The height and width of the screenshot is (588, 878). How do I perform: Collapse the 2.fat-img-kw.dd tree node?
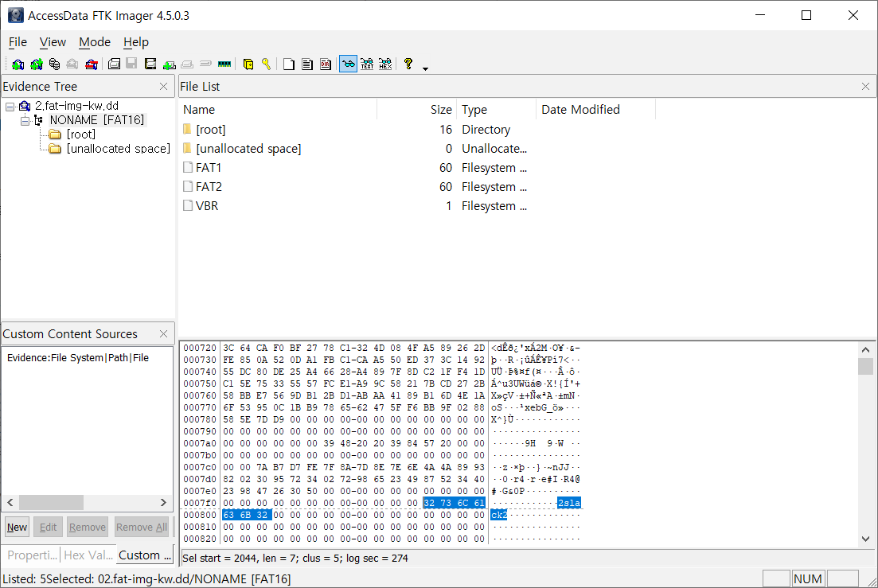(10, 107)
